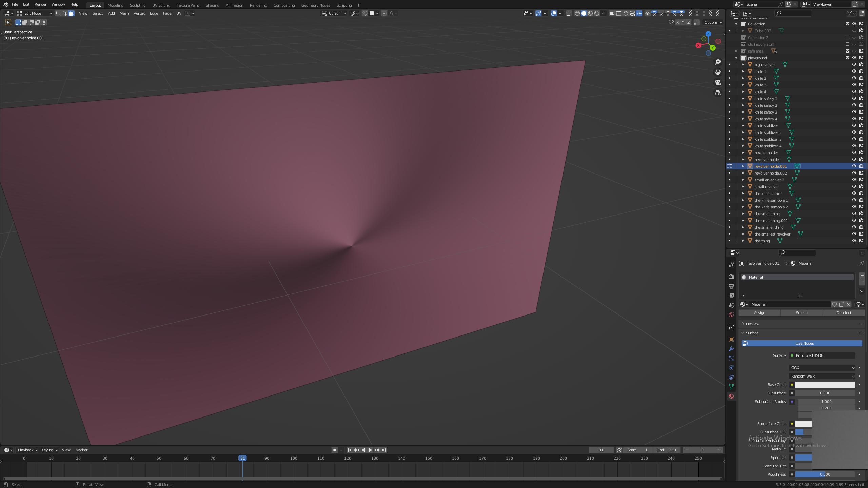
Task: Toggle visibility of 'revolver holde' layer
Action: click(853, 159)
